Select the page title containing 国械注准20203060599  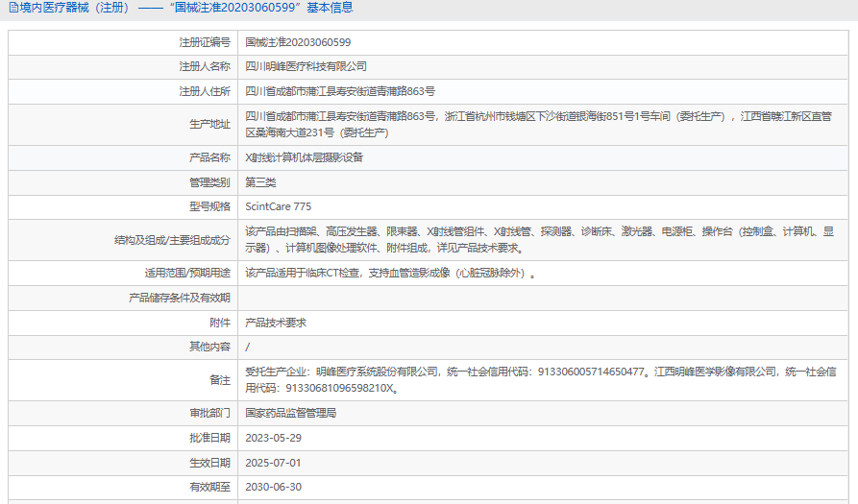[x=186, y=8]
